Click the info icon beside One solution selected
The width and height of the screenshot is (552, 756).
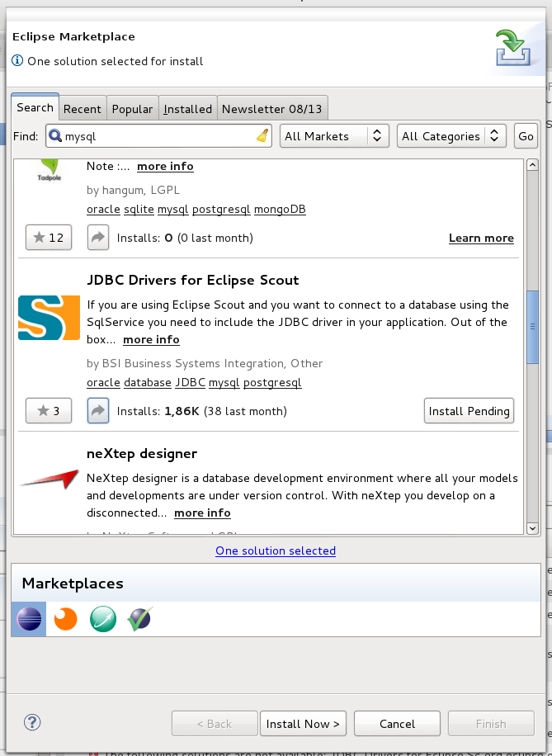17,61
